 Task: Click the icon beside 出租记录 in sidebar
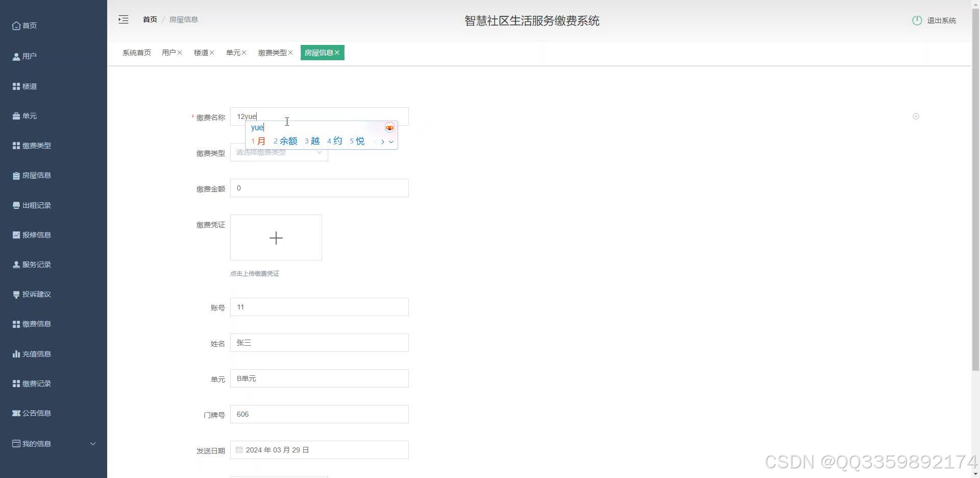(x=16, y=205)
